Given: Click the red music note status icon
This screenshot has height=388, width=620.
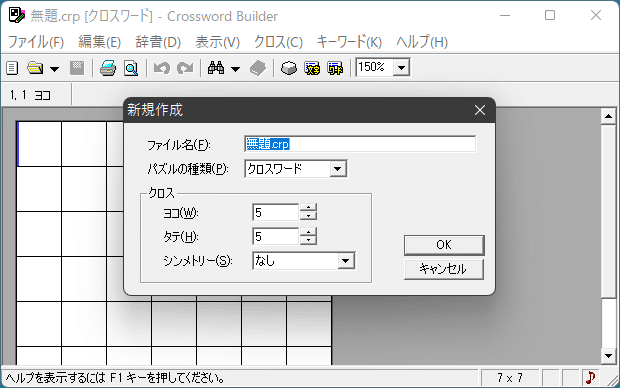Looking at the screenshot, I should 590,378.
